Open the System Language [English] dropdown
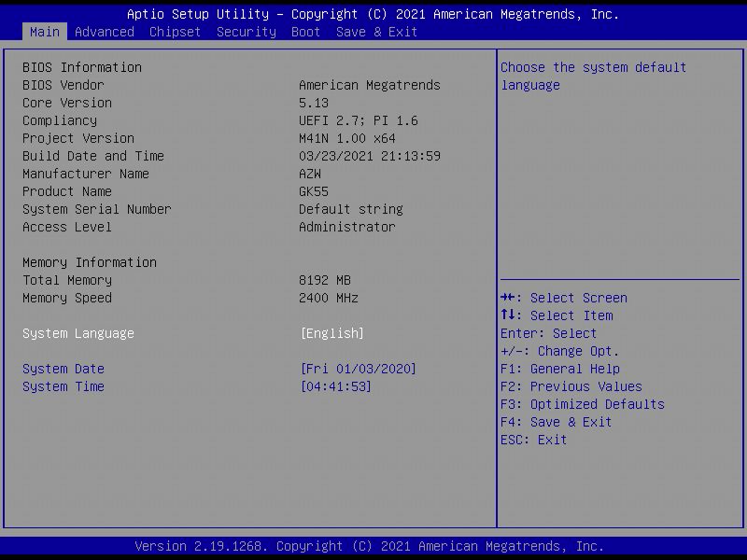 coord(332,333)
